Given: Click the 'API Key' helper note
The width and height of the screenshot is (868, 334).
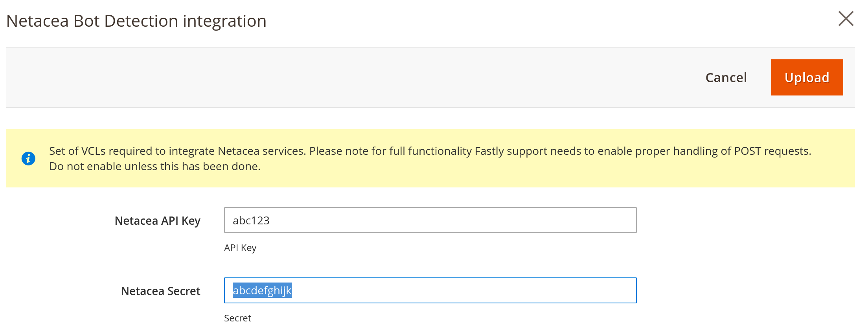Looking at the screenshot, I should 240,248.
